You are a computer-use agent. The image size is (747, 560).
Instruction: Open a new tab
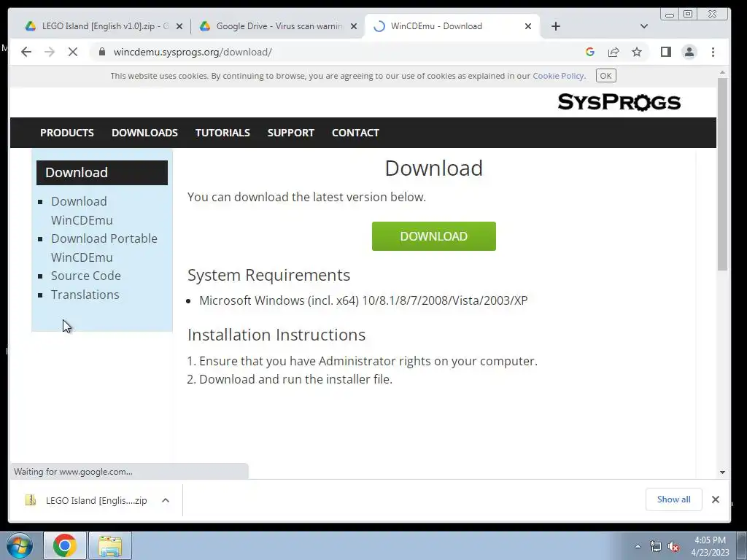[555, 26]
